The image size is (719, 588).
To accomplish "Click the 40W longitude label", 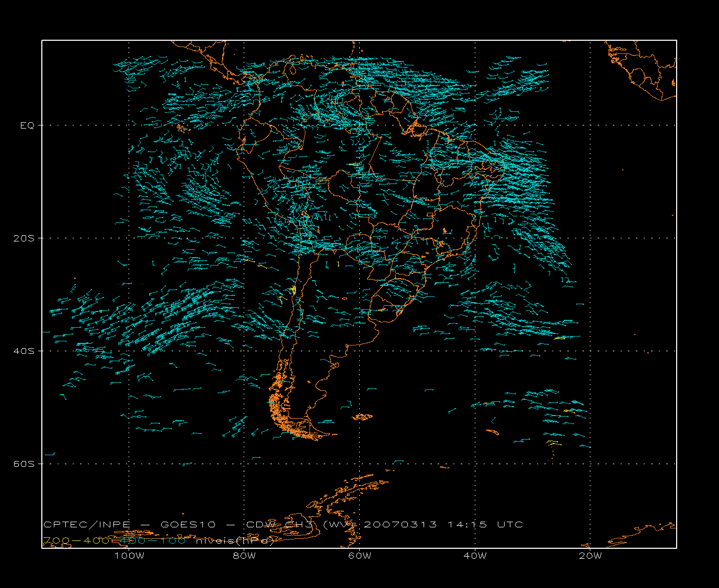I will click(475, 556).
